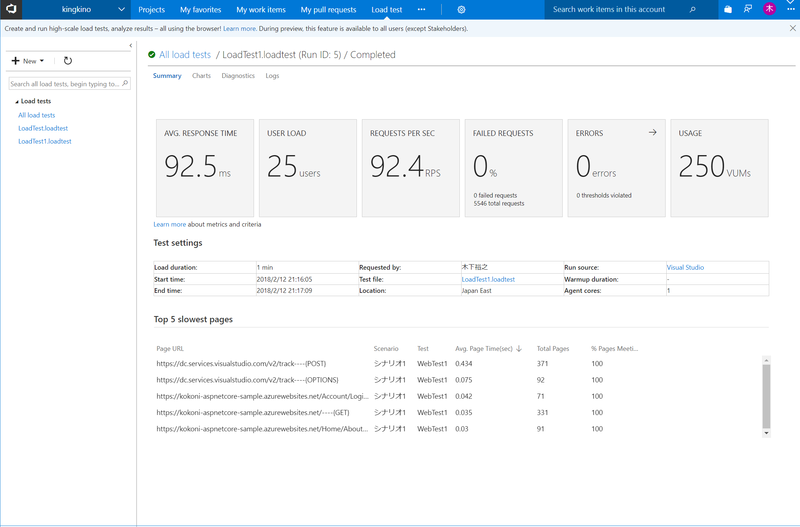The image size is (800, 527).
Task: Open the user profile avatar
Action: point(769,9)
